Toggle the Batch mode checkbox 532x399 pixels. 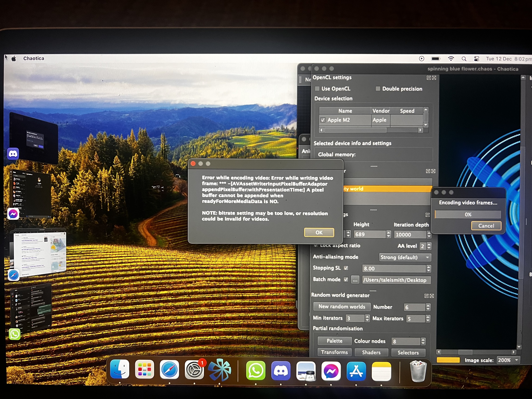click(346, 280)
